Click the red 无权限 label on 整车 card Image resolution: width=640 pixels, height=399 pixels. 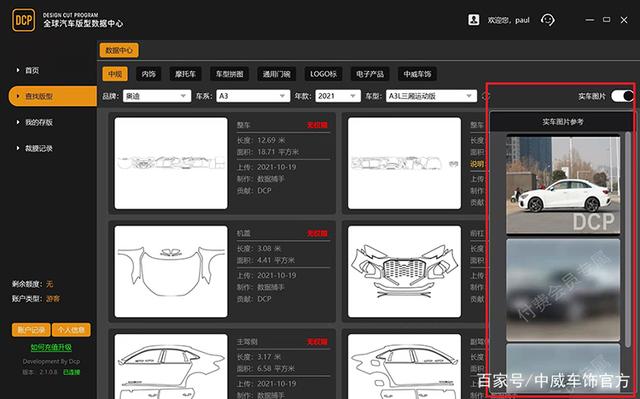(317, 125)
